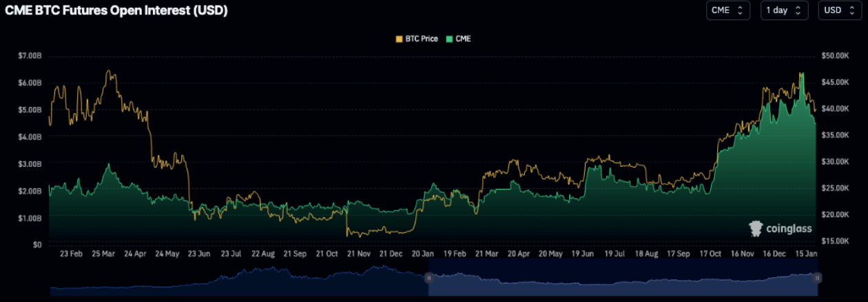
Task: Click the $7.00B y-axis label
Action: click(x=29, y=55)
